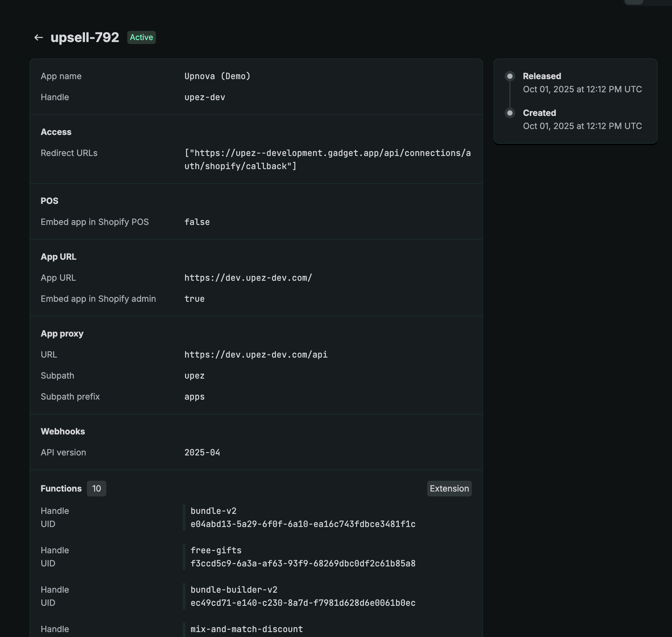Click the Functions count badge 10
The height and width of the screenshot is (637, 672).
point(96,488)
